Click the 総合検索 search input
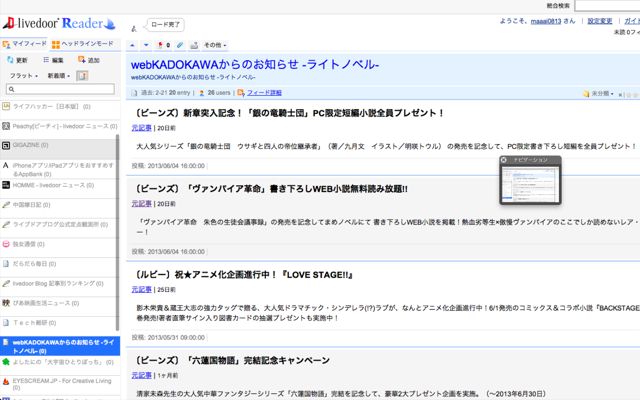 607,6
